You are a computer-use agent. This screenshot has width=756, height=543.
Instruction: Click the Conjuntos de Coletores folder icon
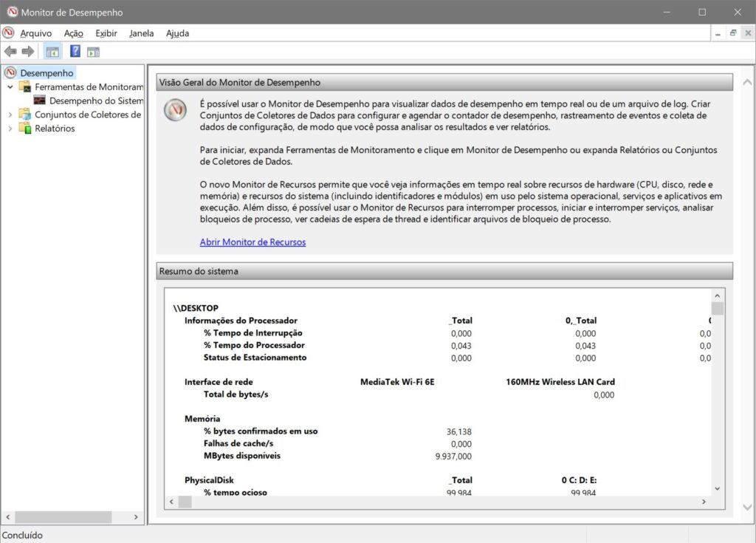(x=24, y=115)
